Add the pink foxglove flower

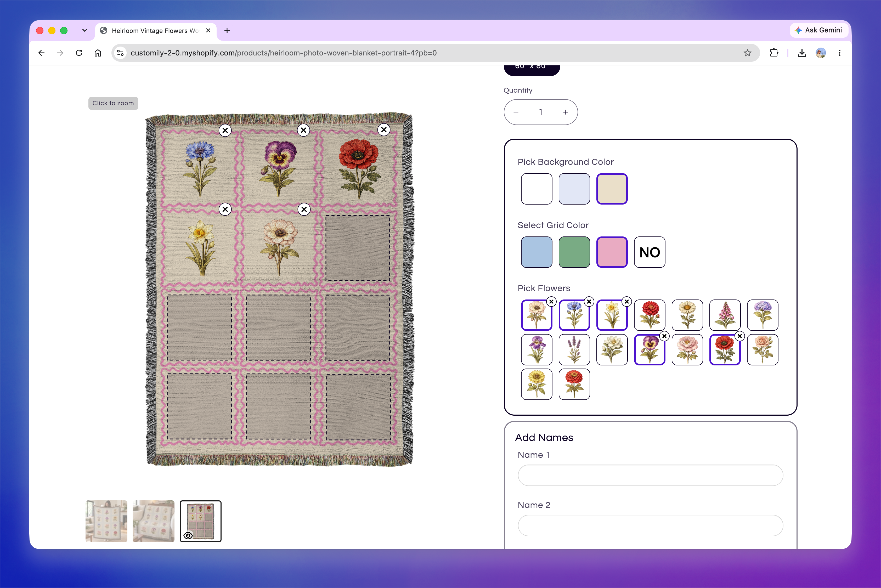click(x=725, y=315)
